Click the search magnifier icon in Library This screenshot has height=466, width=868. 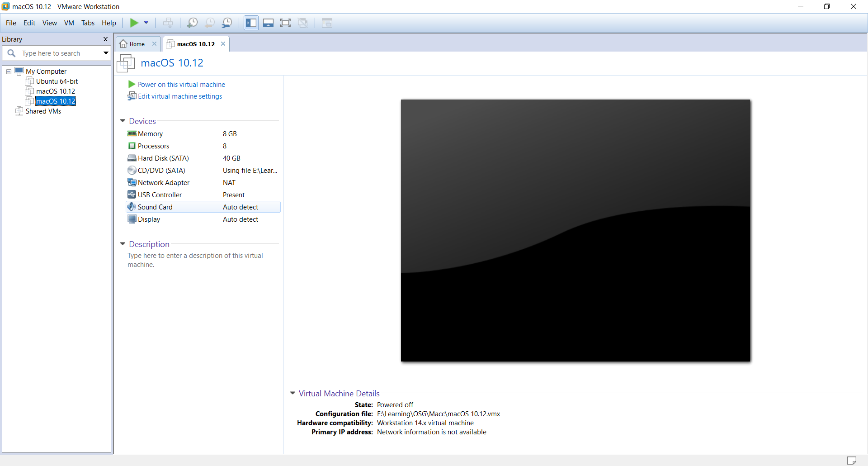coord(12,53)
